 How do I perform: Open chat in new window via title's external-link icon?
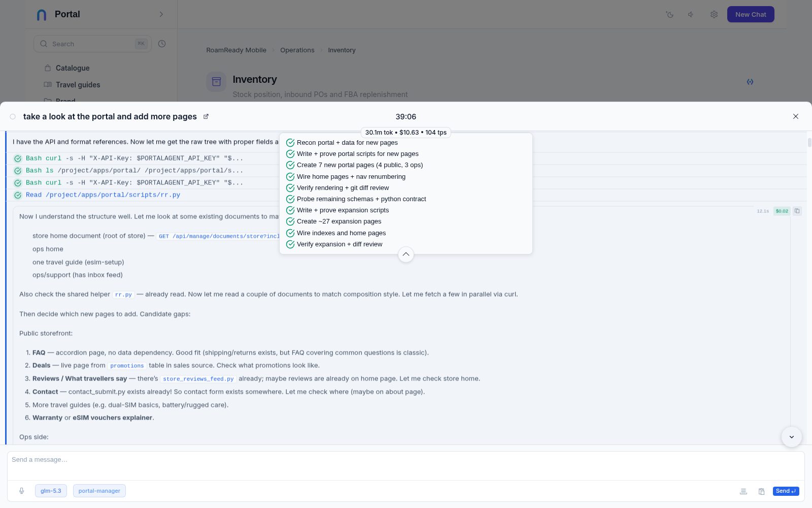tap(206, 116)
